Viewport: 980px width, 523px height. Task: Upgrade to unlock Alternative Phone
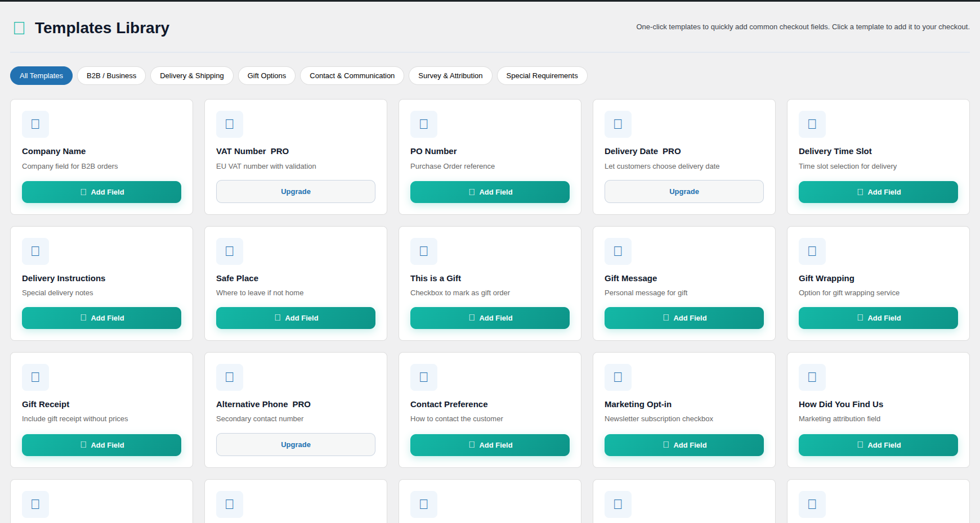tap(296, 445)
